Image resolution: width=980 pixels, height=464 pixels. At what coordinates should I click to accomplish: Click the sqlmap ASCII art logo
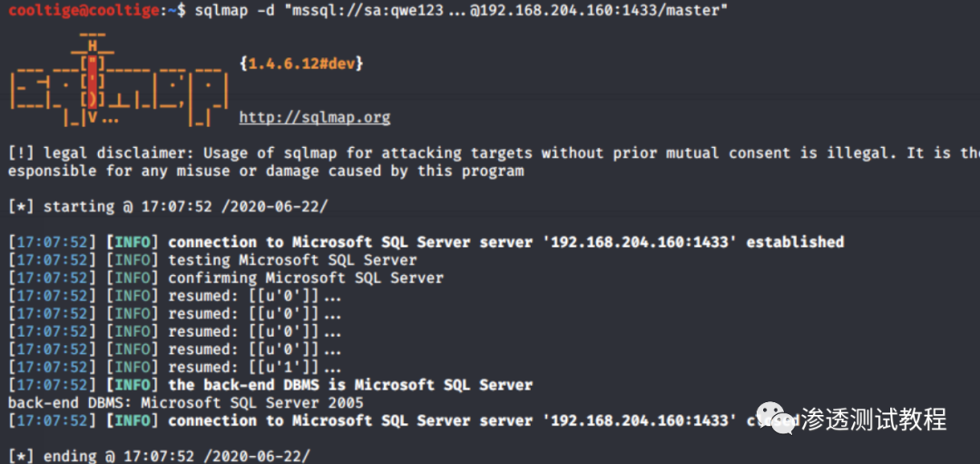point(120,79)
